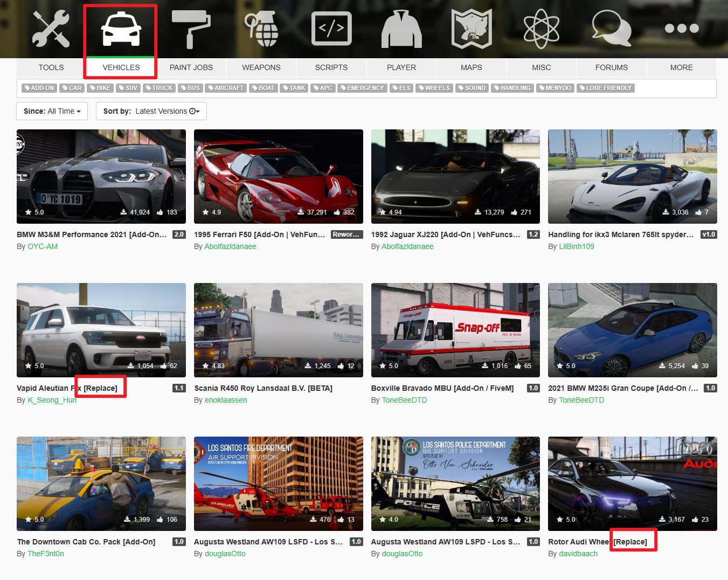Visit author OYC-AM's profile

(43, 246)
